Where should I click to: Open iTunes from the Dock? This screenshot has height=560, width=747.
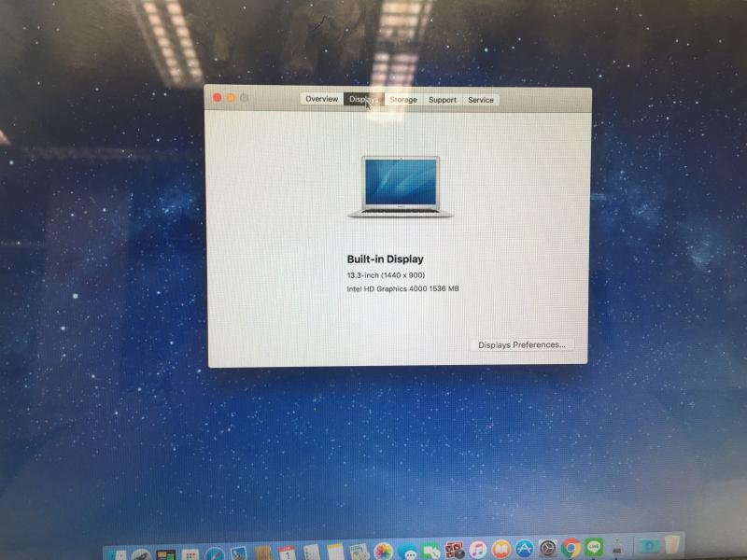[x=478, y=550]
